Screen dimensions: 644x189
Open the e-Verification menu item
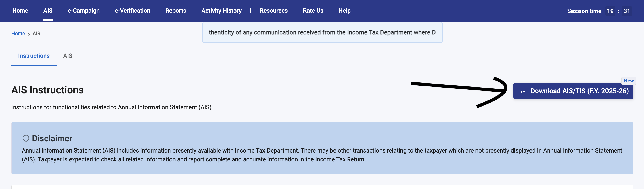(x=133, y=11)
